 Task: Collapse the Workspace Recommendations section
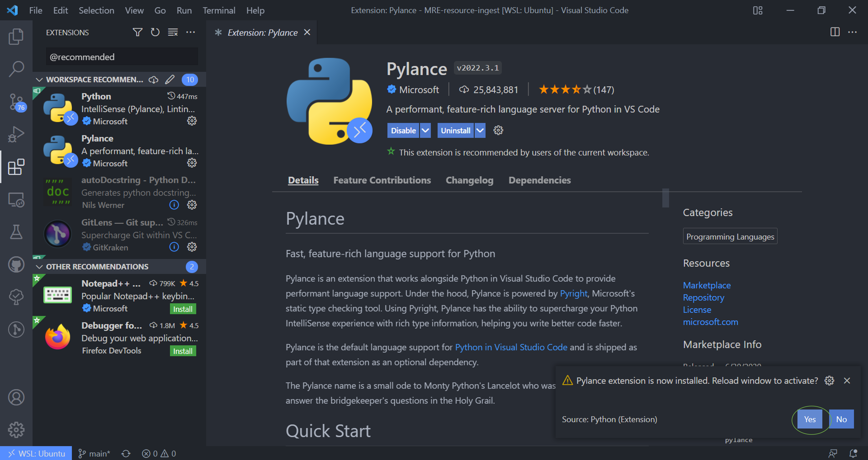[x=39, y=79]
